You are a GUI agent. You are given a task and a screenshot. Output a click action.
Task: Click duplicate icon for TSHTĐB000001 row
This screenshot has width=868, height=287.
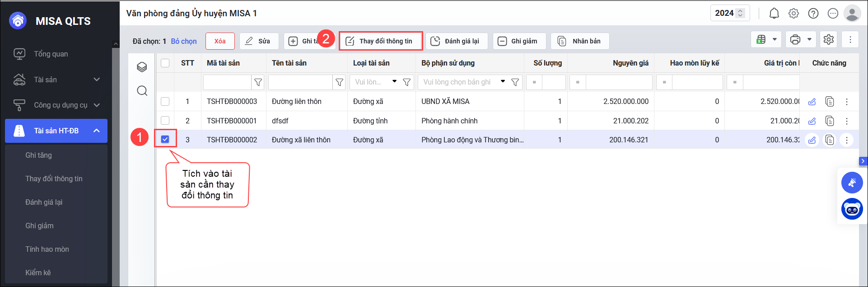pyautogui.click(x=830, y=121)
